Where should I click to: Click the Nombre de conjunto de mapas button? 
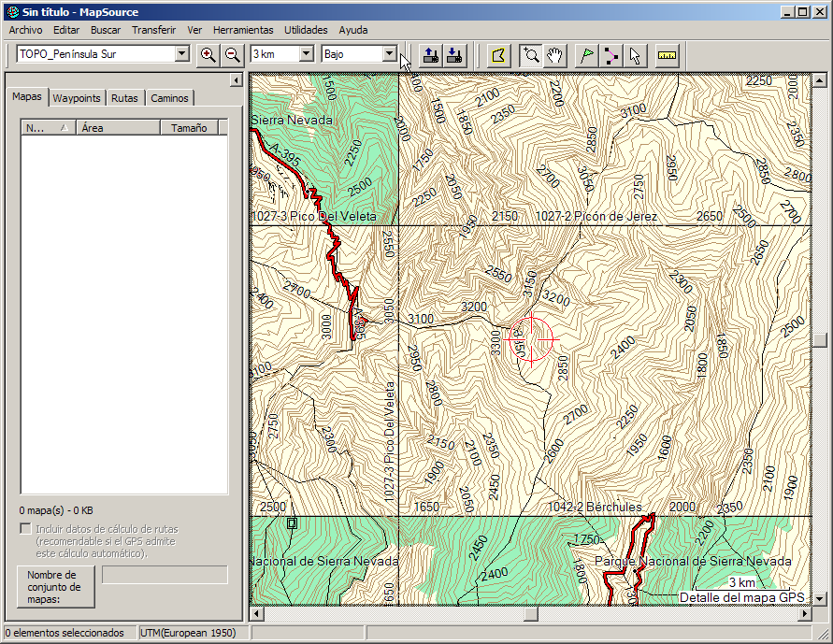coord(56,587)
